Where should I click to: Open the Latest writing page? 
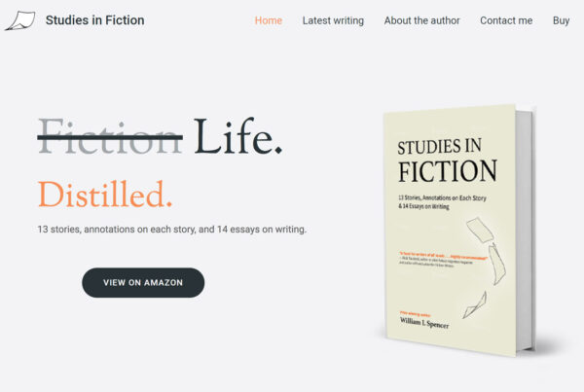(333, 20)
